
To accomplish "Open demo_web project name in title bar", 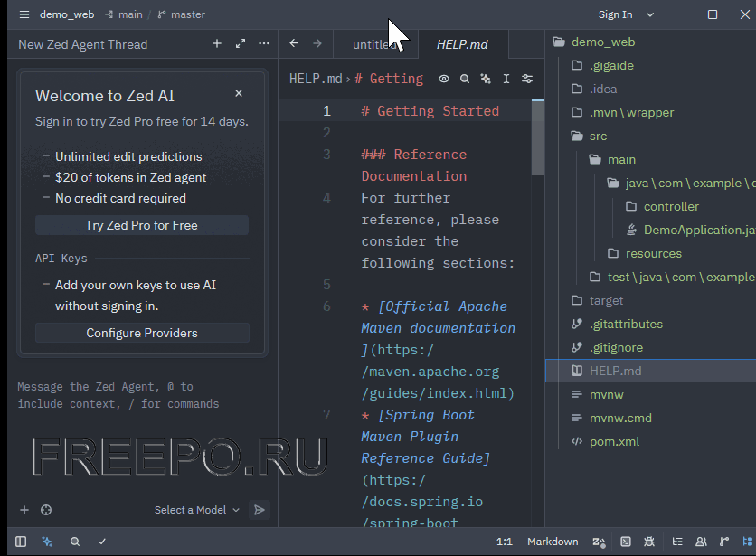I will pos(67,14).
